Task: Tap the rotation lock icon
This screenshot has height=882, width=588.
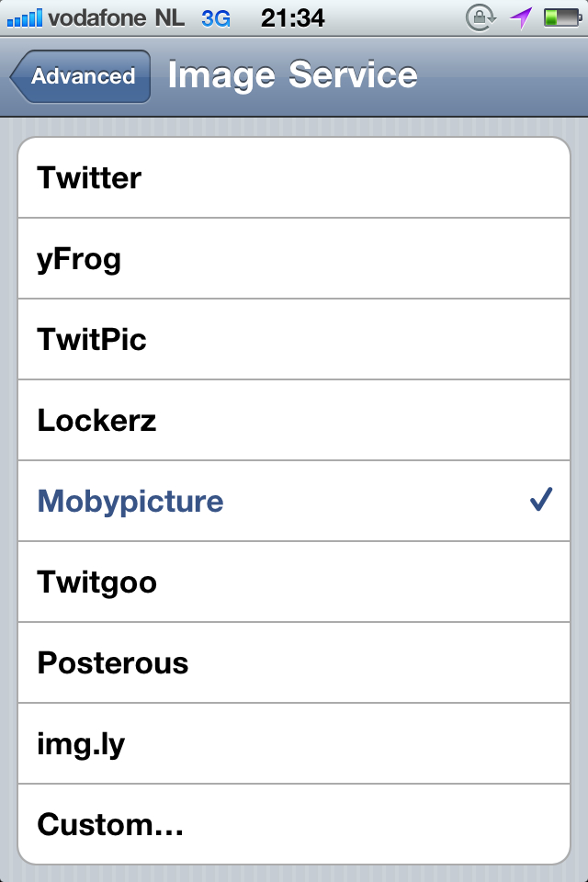Action: [481, 17]
